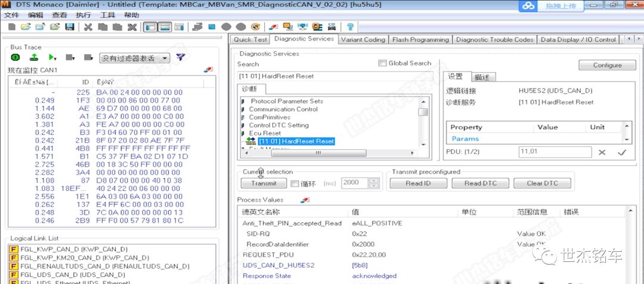
Task: Expand the ComPrimitives tree node
Action: coord(243,117)
